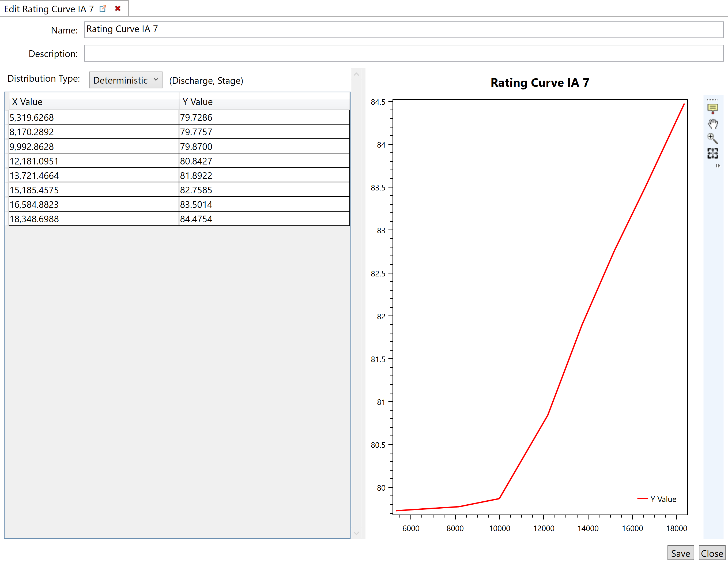Open the Distribution Type dropdown

(x=126, y=80)
